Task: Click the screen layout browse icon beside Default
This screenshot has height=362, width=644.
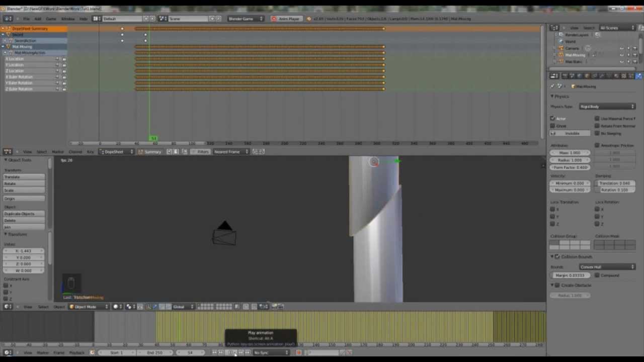Action: [97, 19]
